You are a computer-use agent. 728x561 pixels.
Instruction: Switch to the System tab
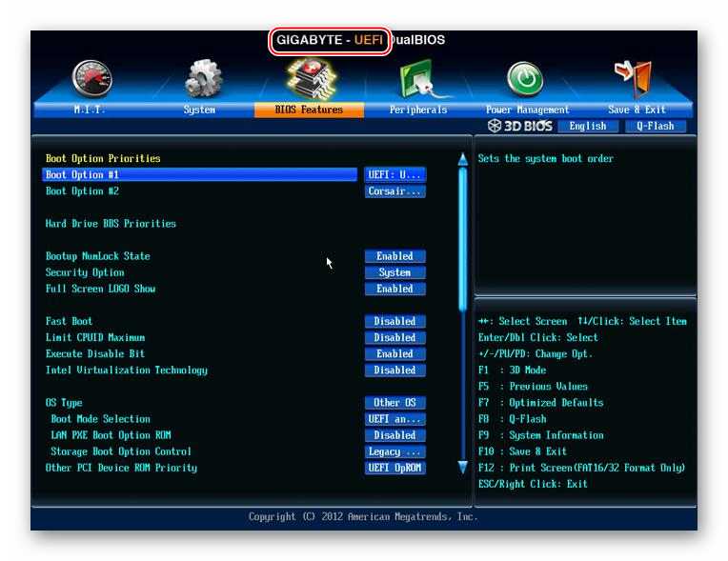(x=199, y=110)
